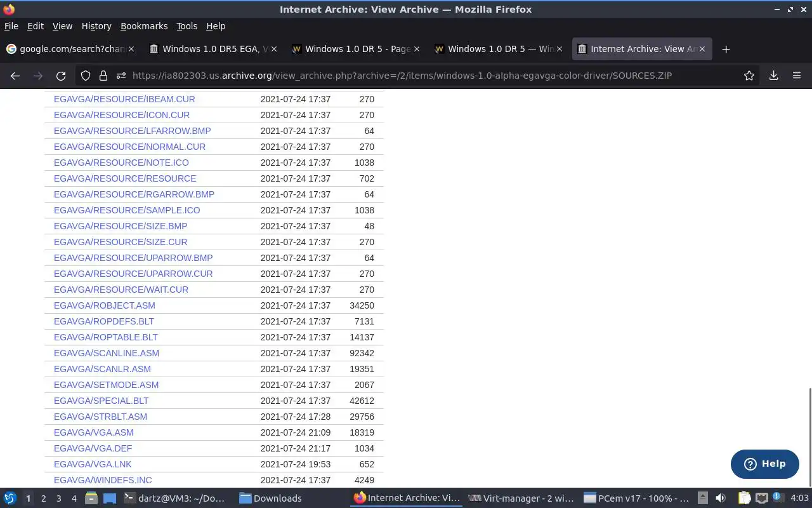
Task: Open the EGAVGA/SCANLINE.ASM link
Action: coord(107,353)
